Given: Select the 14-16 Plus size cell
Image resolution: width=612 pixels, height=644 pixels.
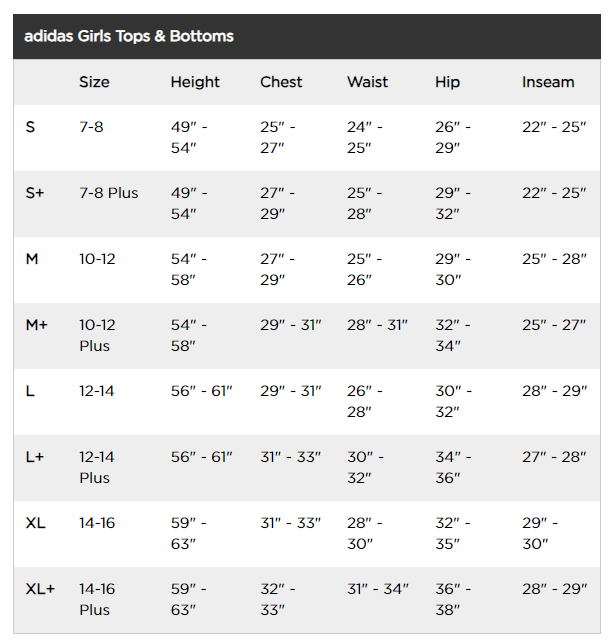Looking at the screenshot, I should tap(97, 599).
